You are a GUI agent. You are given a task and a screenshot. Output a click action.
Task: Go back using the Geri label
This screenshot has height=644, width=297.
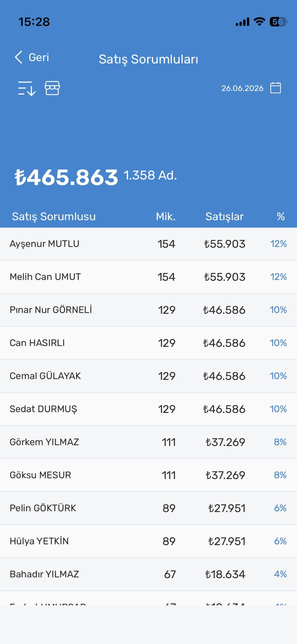click(39, 57)
